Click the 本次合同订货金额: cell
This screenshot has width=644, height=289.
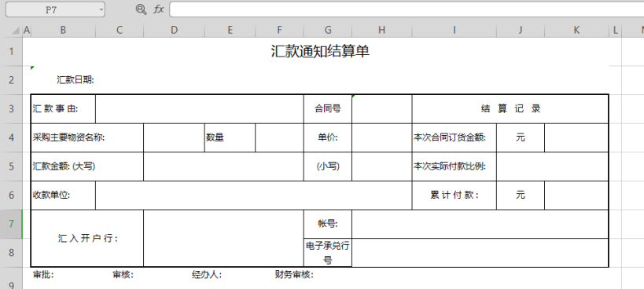[x=454, y=137]
